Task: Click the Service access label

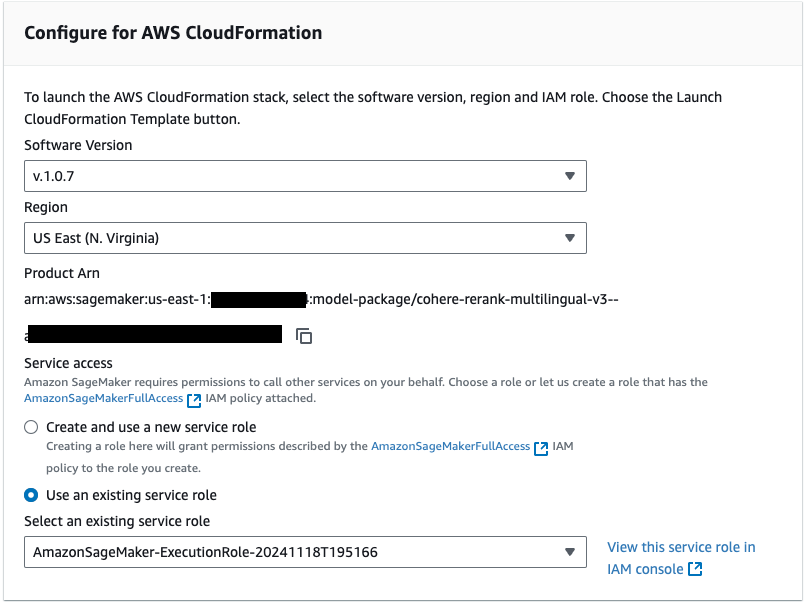Action: pyautogui.click(x=68, y=363)
